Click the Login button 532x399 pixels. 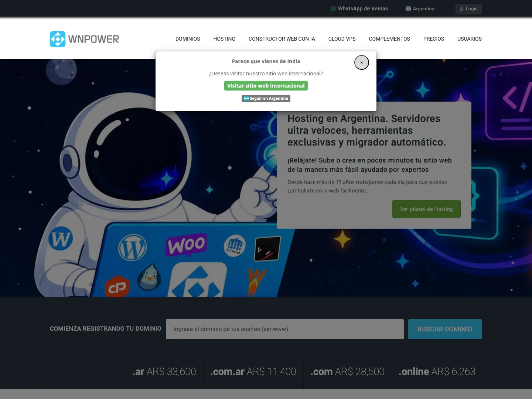(x=468, y=9)
